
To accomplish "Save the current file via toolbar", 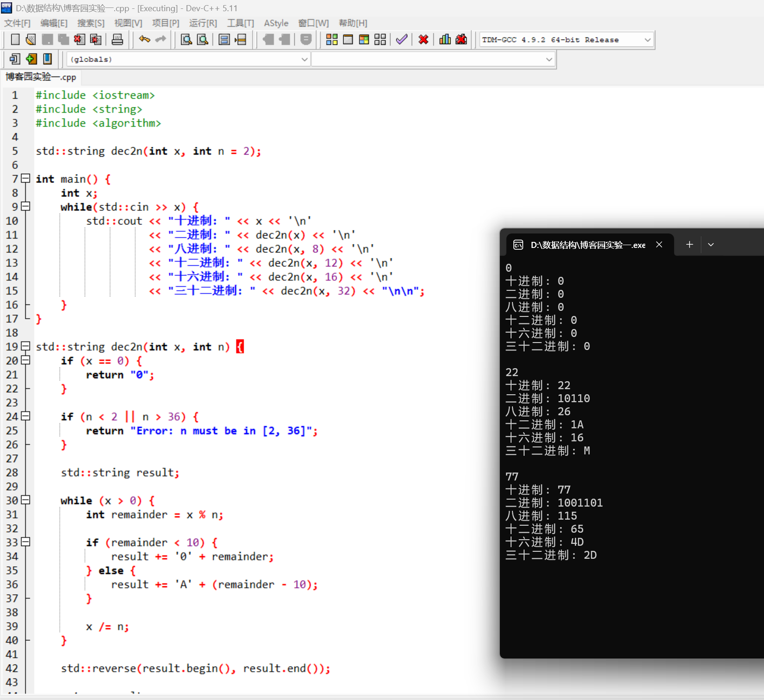I will tap(47, 40).
